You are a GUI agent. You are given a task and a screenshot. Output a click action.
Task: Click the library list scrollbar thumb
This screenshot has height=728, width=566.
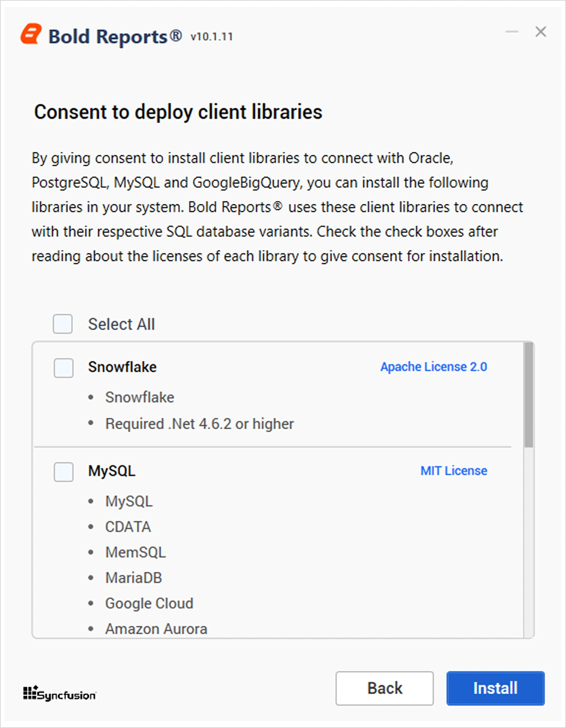(x=529, y=394)
